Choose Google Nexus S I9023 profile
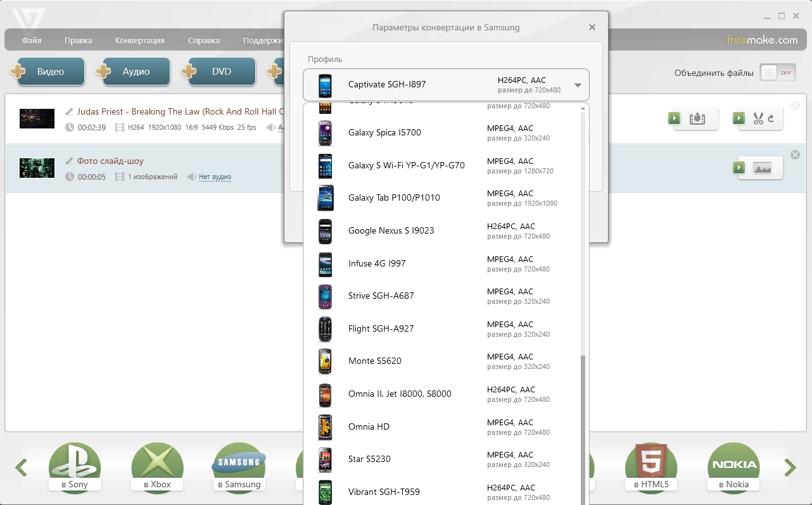 coord(446,231)
